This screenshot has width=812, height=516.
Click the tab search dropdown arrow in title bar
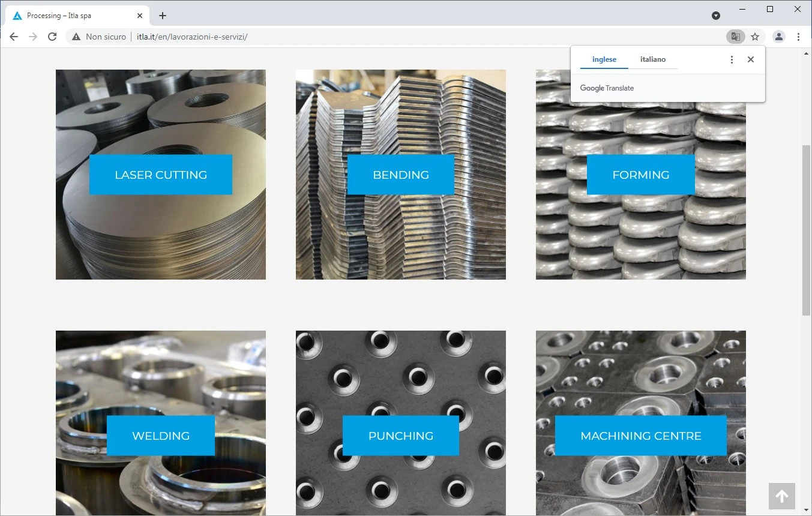point(716,16)
